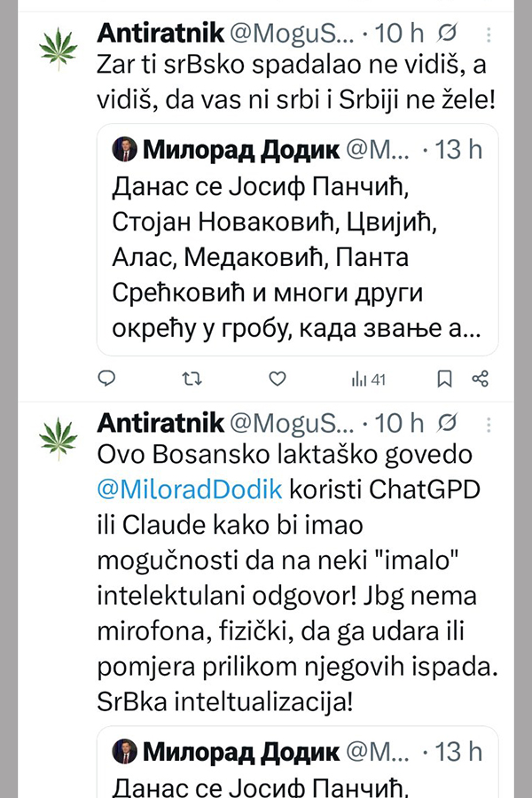Open the leaf avatar on the first tweet
This screenshot has height=798, width=532.
(x=59, y=51)
